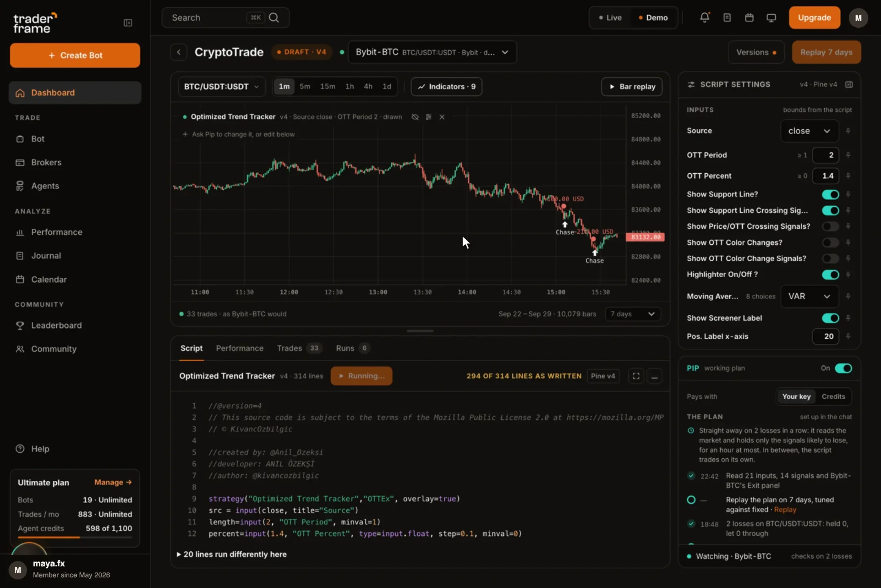This screenshot has width=881, height=588.
Task: Open the calendar icon in top bar
Action: [x=749, y=18]
